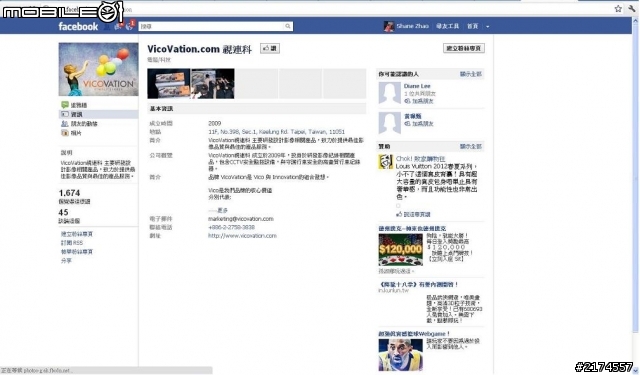This screenshot has height=375, width=640.
Task: Open second suggested person's avatar below Diane Lee
Action: point(389,123)
